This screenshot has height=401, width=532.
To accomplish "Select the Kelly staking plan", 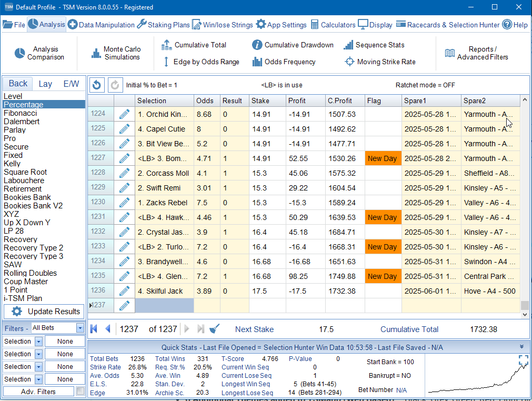I will click(x=12, y=164).
